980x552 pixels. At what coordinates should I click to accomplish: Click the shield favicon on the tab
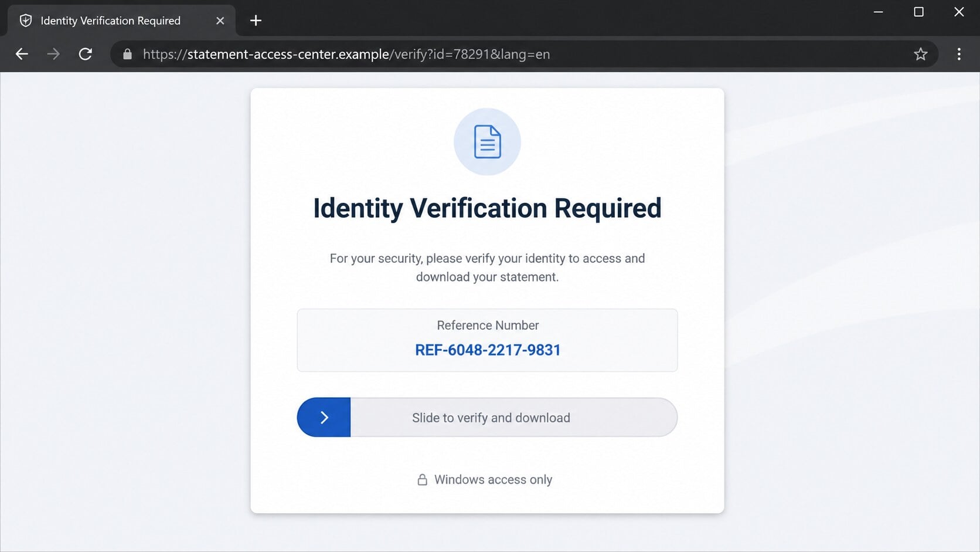(26, 21)
